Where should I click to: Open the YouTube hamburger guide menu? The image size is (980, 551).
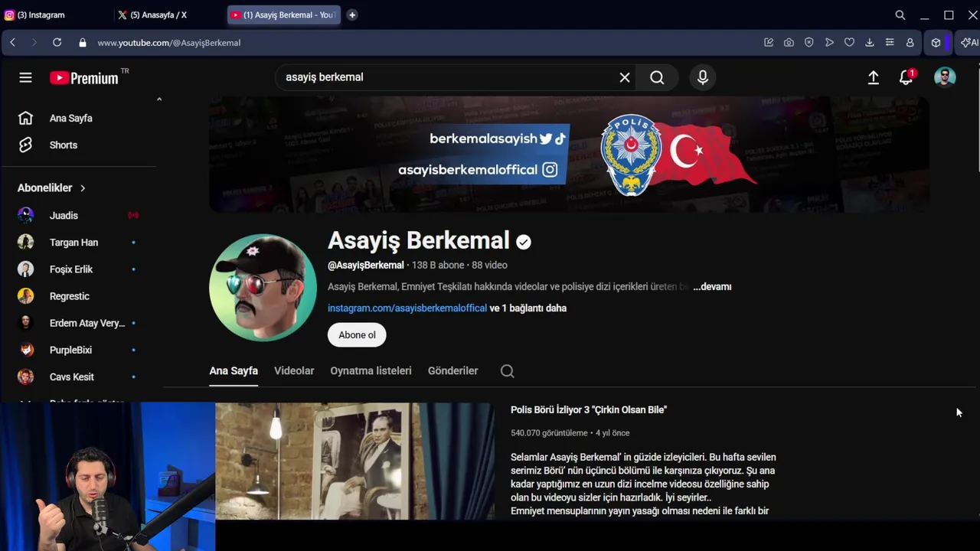click(25, 77)
